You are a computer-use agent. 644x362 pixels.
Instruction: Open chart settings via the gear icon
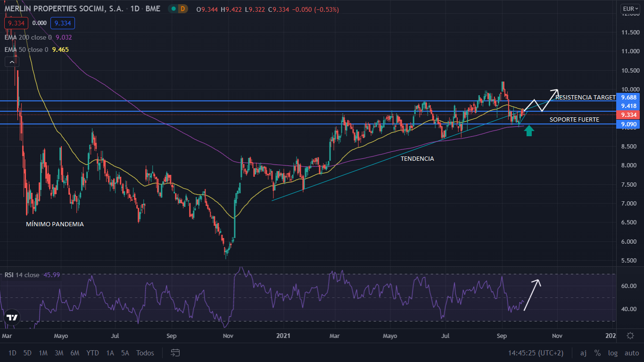coord(630,336)
